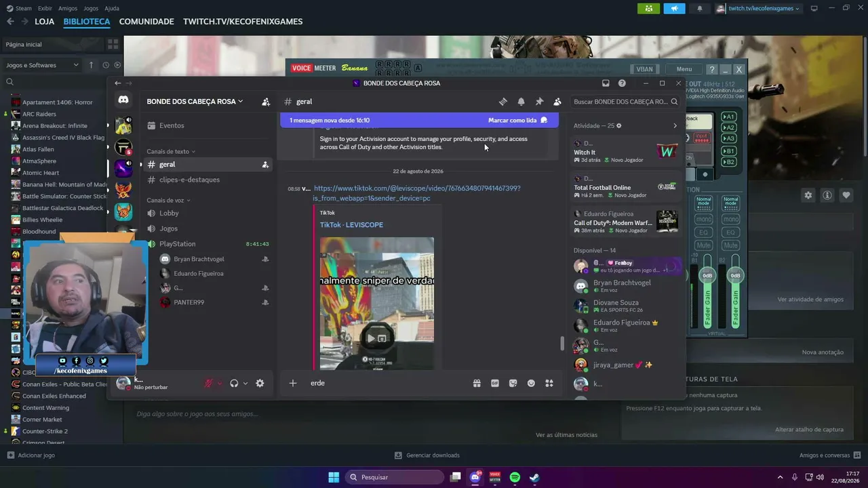Create invite icon on geral channel row
Screen dimensions: 868x488
(x=265, y=165)
